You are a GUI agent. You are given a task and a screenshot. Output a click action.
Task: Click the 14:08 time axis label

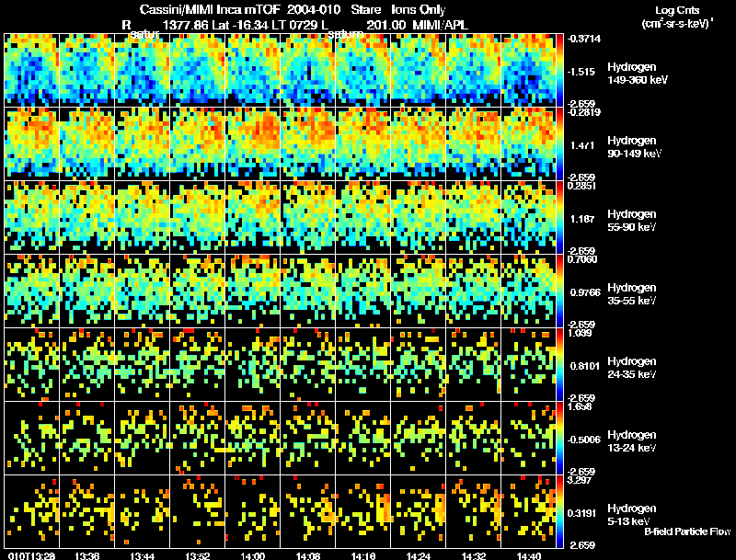pos(308,556)
